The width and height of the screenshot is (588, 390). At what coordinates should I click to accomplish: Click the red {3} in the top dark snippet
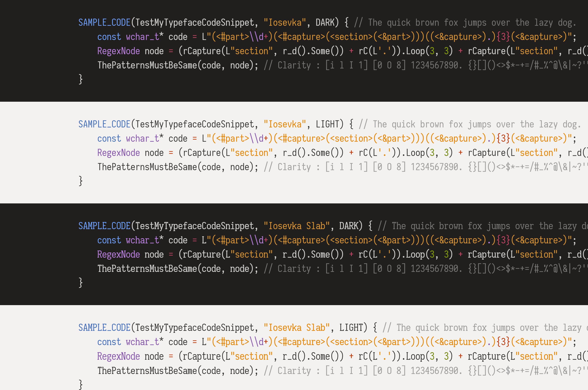point(504,37)
